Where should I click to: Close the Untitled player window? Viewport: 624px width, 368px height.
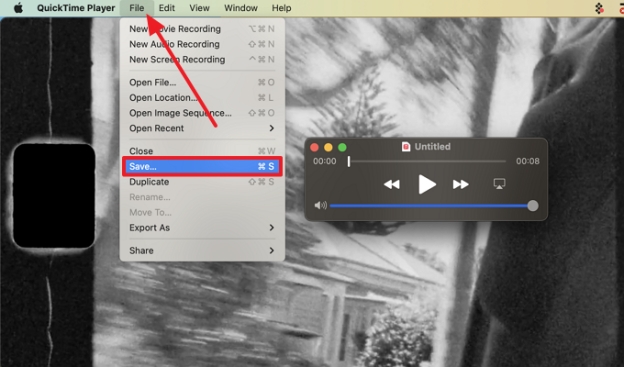click(x=314, y=148)
